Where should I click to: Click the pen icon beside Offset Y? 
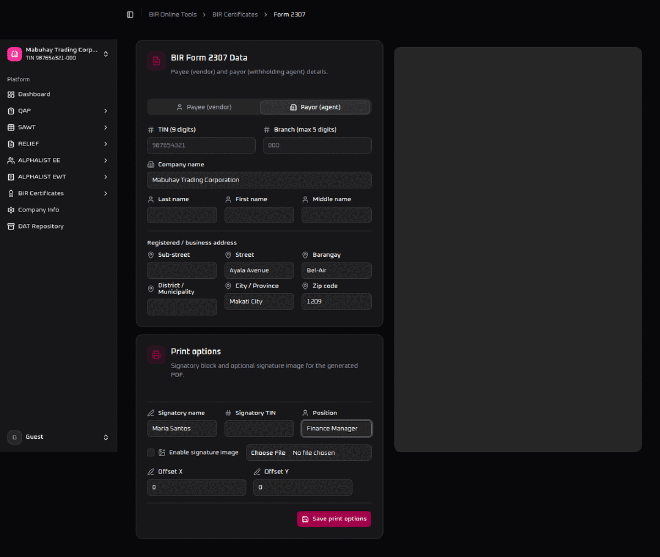pyautogui.click(x=257, y=472)
